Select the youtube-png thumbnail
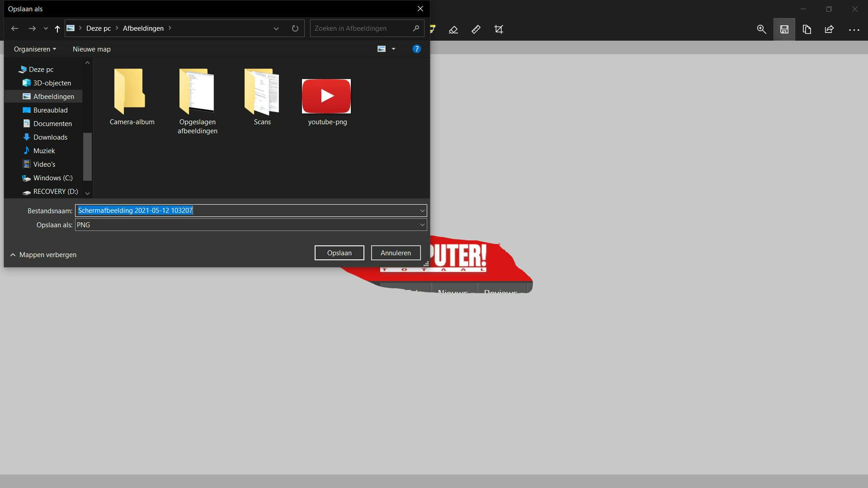 [326, 97]
